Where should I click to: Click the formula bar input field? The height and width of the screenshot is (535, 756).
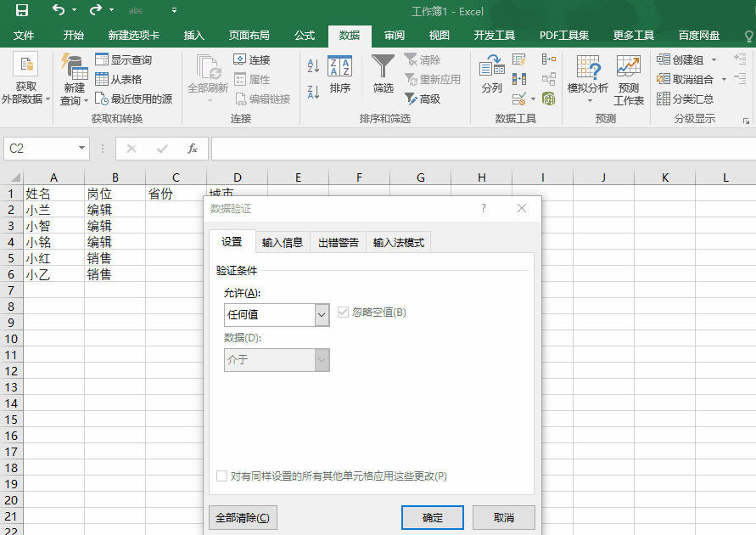pyautogui.click(x=483, y=149)
